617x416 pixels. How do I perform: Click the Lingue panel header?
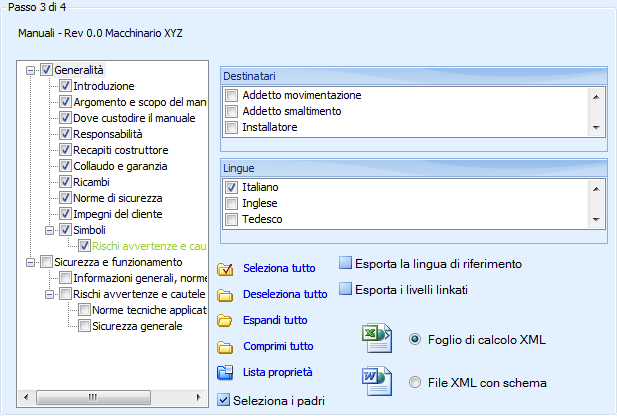pos(414,168)
